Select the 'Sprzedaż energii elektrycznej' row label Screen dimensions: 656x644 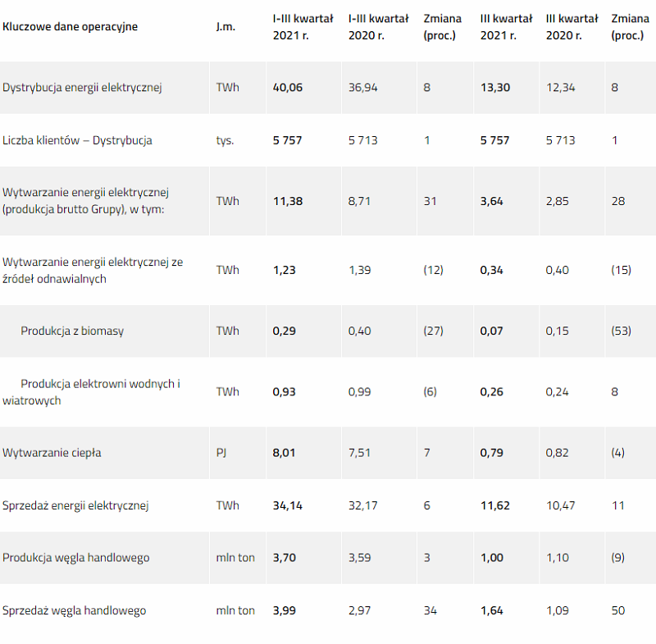(x=75, y=505)
